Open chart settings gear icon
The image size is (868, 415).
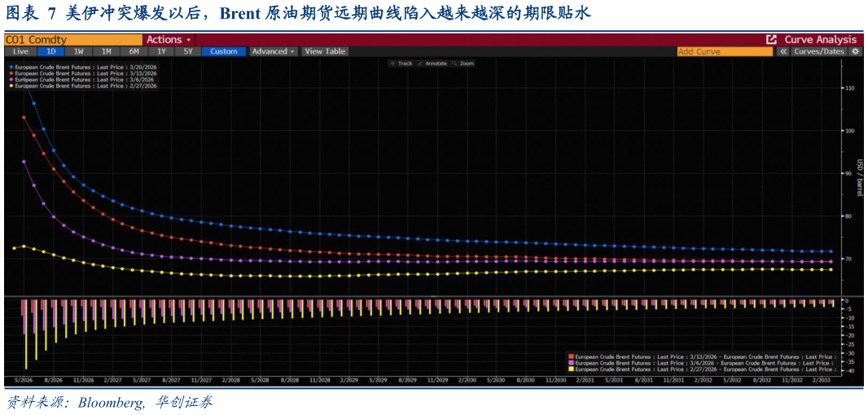coord(855,51)
